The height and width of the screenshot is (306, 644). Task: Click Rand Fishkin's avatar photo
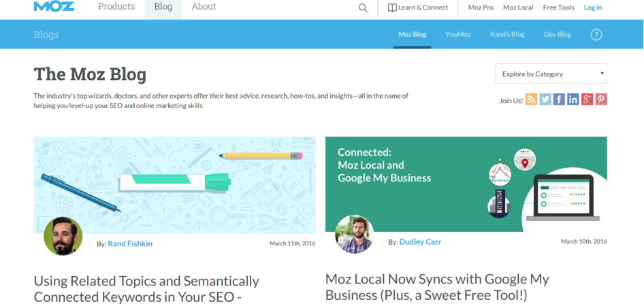(63, 236)
